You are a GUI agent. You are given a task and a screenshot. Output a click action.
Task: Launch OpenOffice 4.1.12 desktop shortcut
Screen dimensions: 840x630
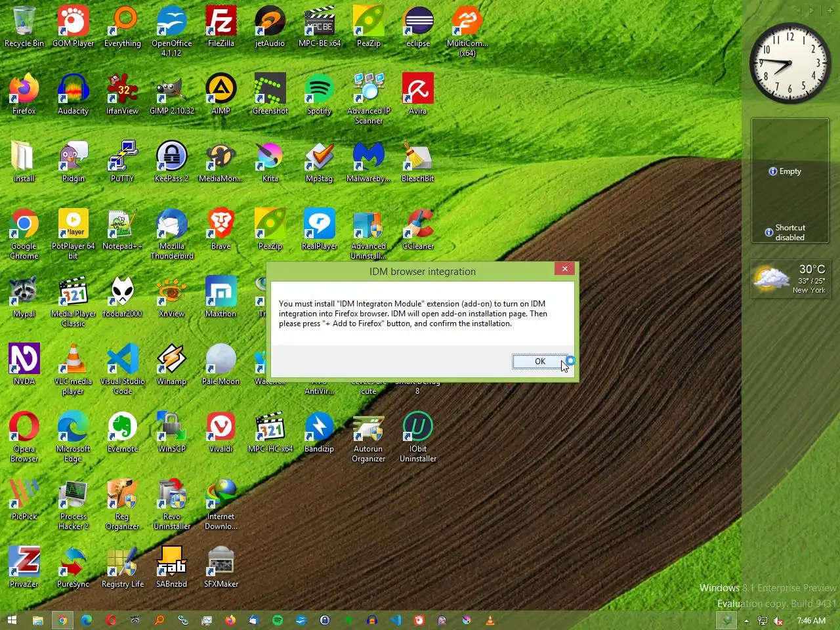pos(172,31)
